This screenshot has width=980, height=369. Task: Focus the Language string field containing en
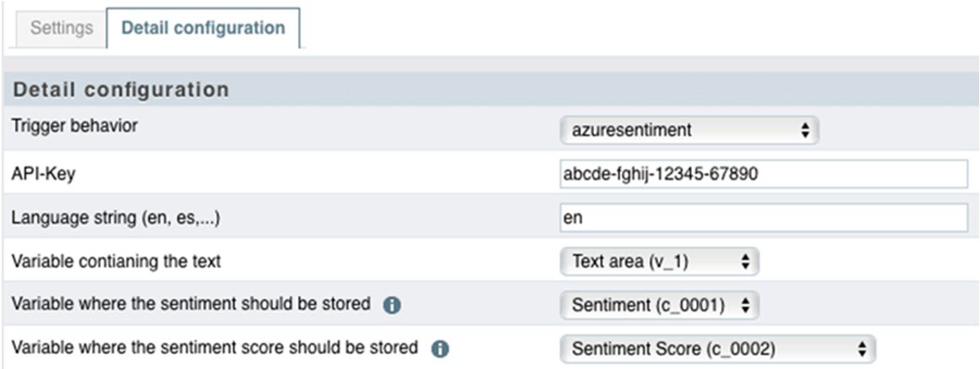click(764, 218)
